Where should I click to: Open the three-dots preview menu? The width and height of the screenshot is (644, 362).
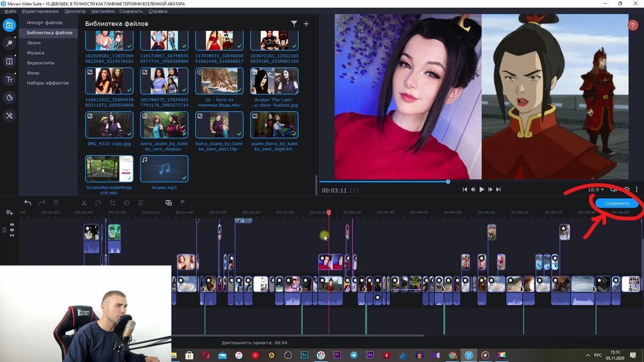point(637,189)
